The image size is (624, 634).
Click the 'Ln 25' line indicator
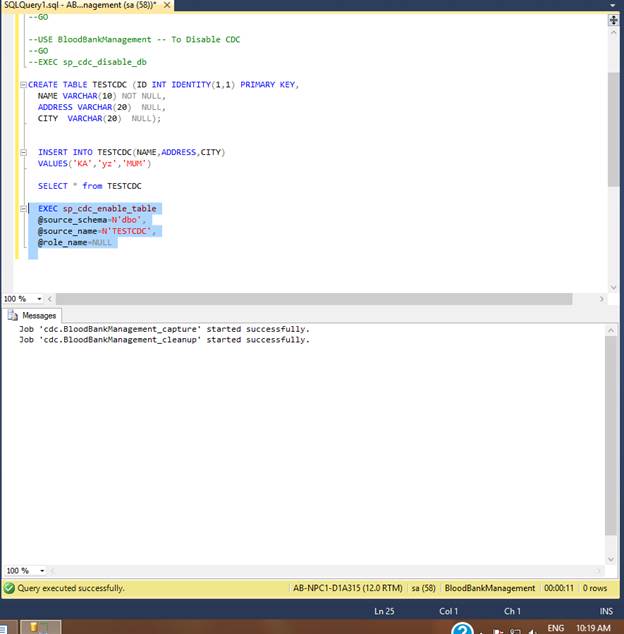click(x=384, y=611)
